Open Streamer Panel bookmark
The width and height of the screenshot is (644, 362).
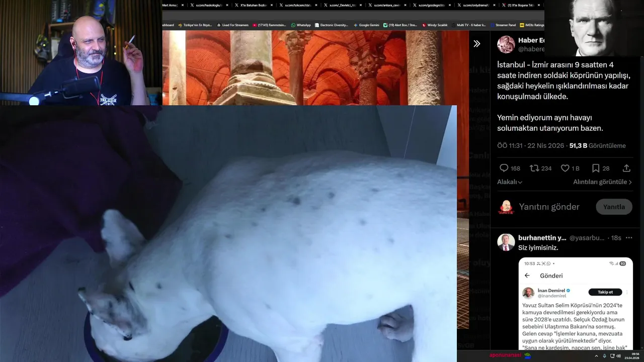502,25
